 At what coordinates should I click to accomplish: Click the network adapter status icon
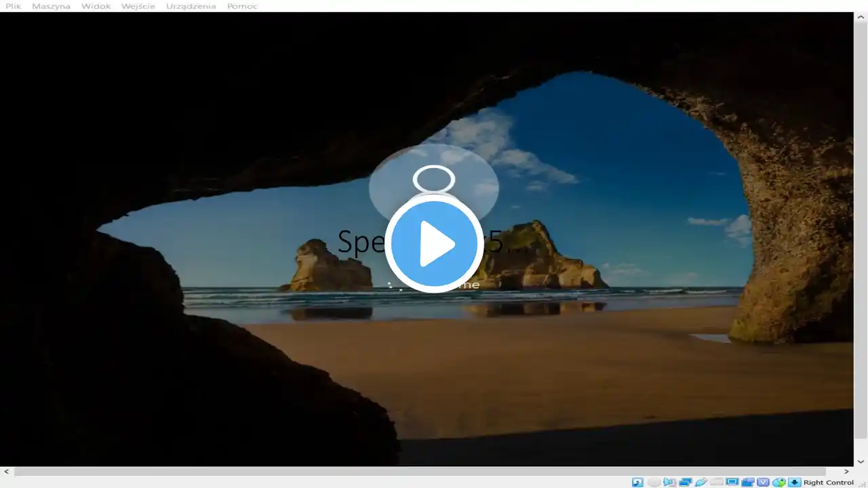685,483
